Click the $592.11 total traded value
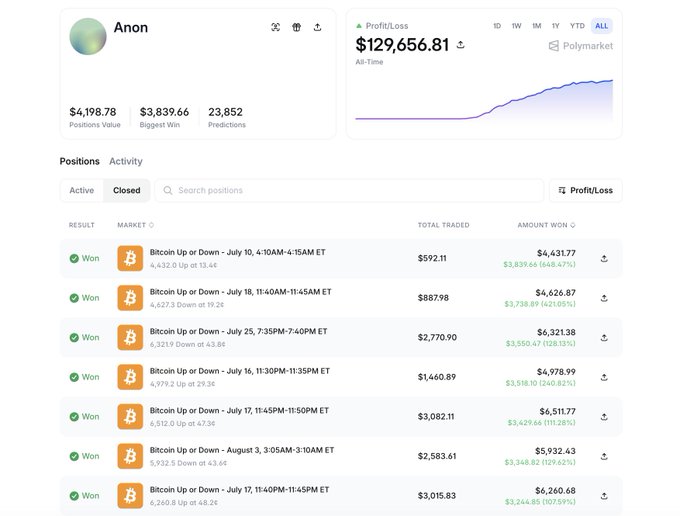Viewport: 680px width, 516px height. (432, 258)
